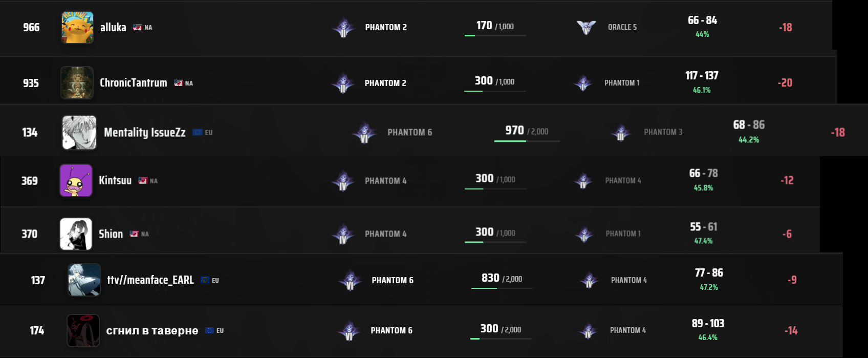Click the 970 / 2,000 rating progress bar
This screenshot has width=868, height=358.
point(527,141)
